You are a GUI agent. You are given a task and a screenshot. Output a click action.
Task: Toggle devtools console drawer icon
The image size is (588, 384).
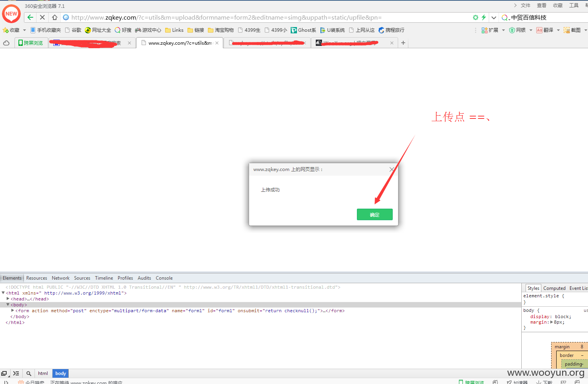click(x=16, y=373)
